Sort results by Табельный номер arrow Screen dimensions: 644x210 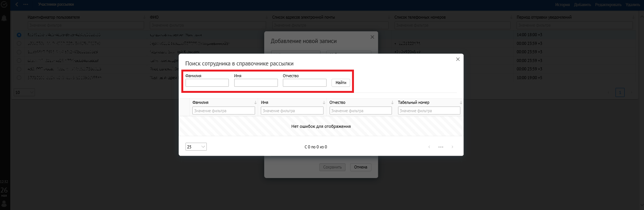[461, 103]
